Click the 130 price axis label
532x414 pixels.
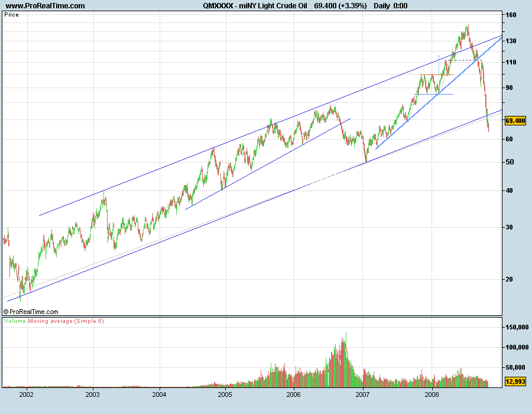click(511, 41)
